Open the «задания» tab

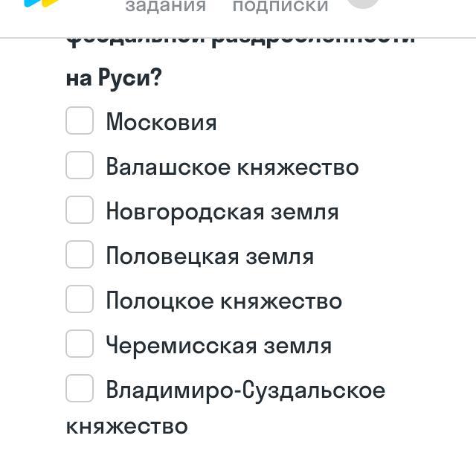coord(165,7)
